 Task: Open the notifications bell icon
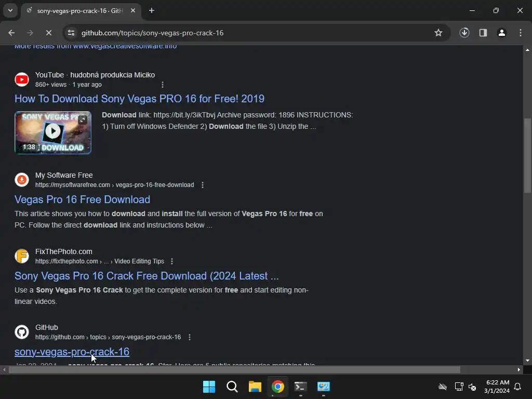[x=518, y=387]
